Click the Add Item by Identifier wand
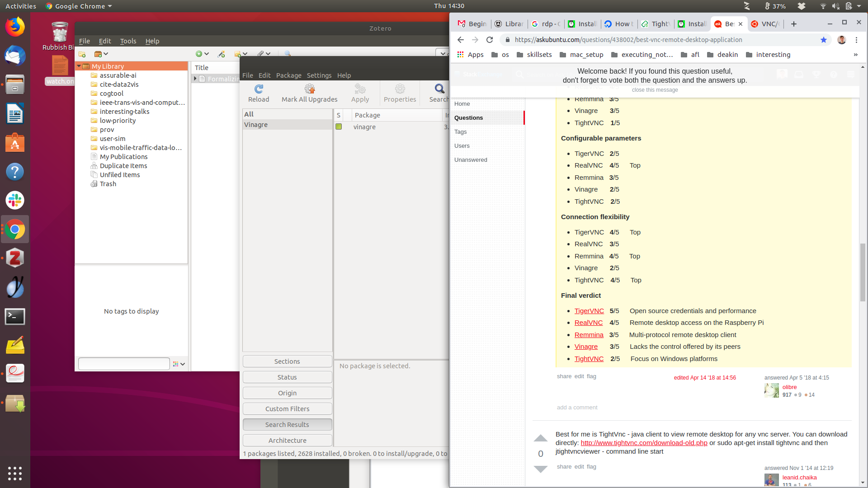 pos(221,54)
